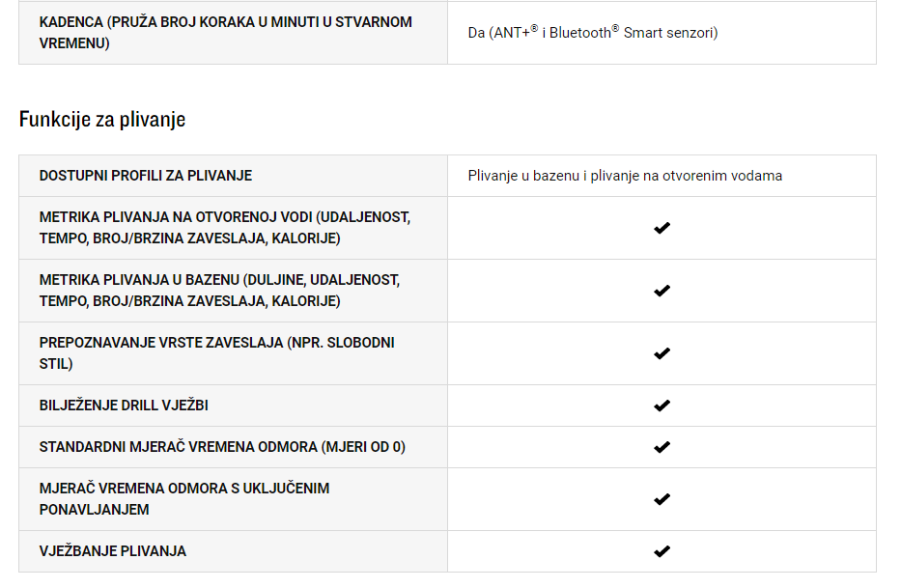Click Metrika plivanja u bazenu label
This screenshot has width=901, height=588.
pyautogui.click(x=219, y=291)
